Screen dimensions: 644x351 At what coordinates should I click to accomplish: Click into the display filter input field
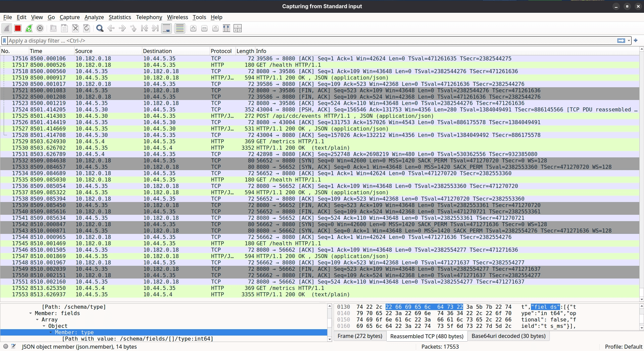[312, 41]
